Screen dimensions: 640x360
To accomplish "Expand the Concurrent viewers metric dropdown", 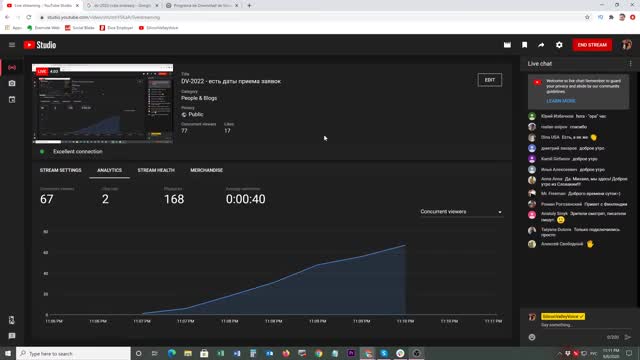I will coord(461,212).
